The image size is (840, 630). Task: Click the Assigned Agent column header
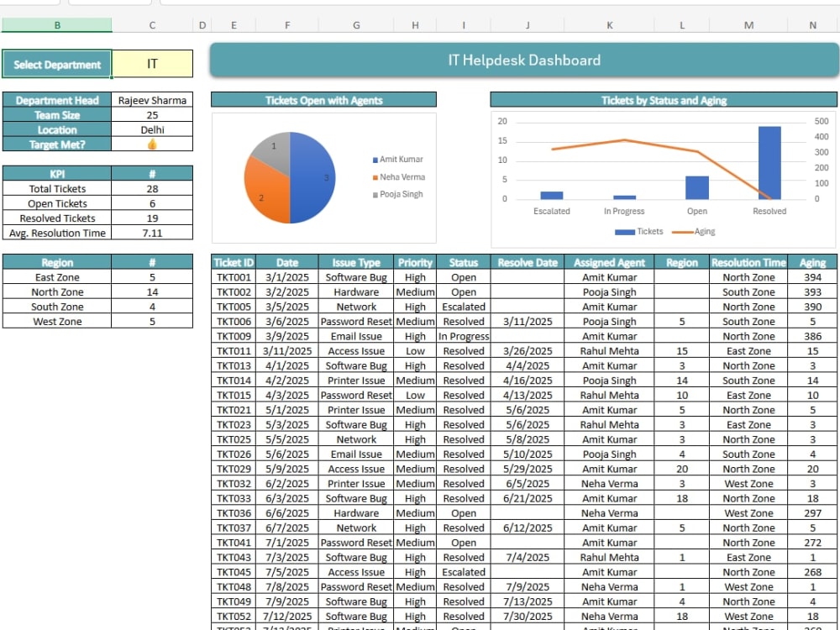pos(610,262)
